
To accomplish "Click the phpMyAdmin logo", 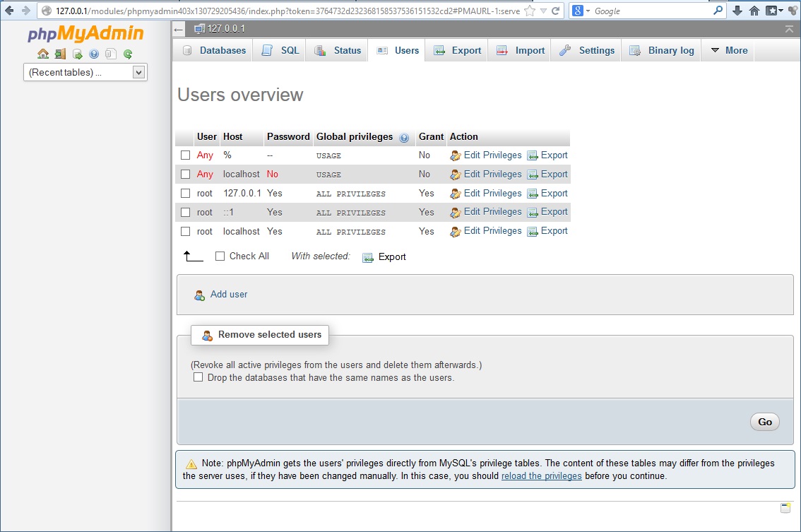I will coord(85,33).
